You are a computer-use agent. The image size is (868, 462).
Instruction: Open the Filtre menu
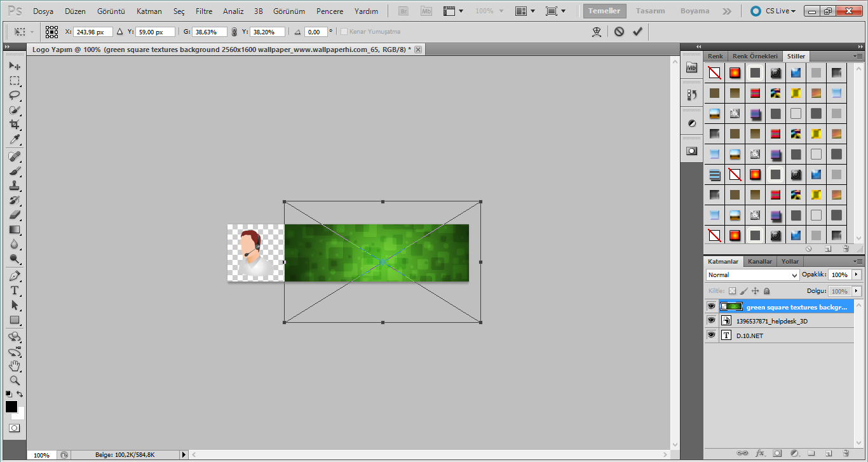coord(204,11)
